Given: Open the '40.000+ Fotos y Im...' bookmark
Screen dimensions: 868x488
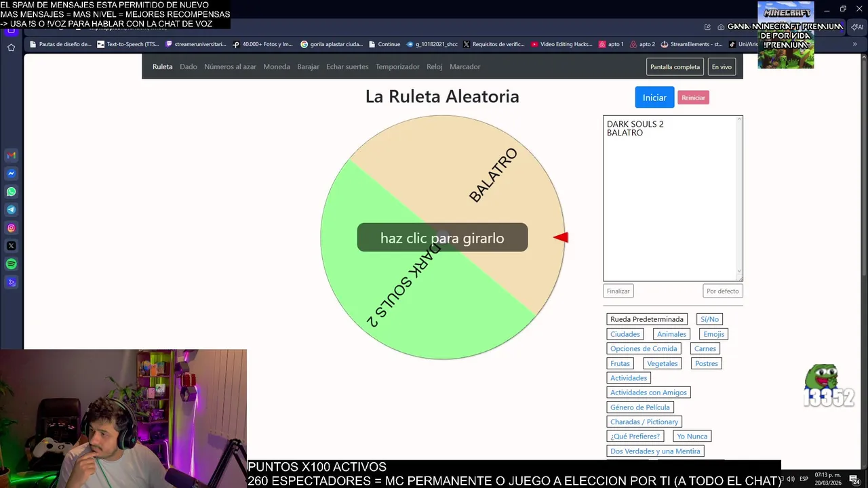Looking at the screenshot, I should [262, 44].
